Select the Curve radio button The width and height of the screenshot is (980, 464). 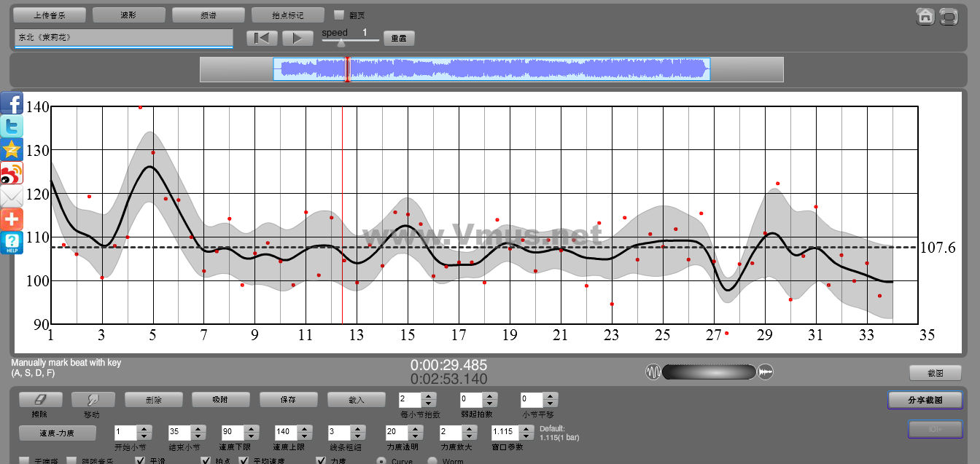381,461
